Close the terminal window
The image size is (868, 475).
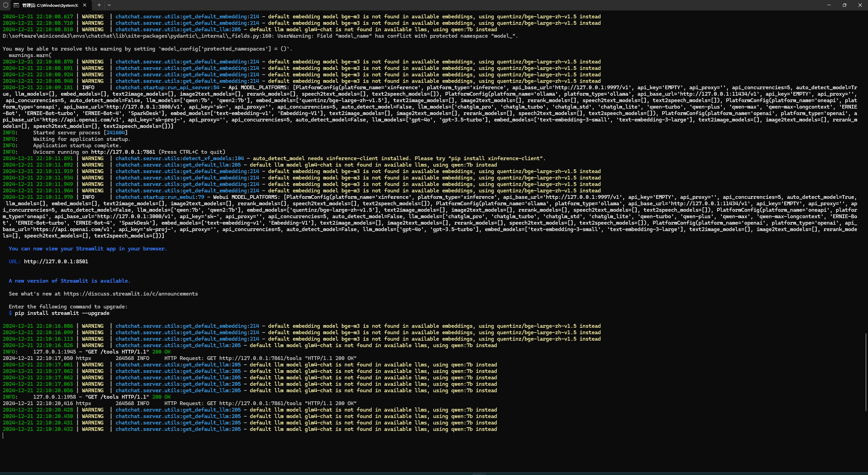(x=860, y=5)
